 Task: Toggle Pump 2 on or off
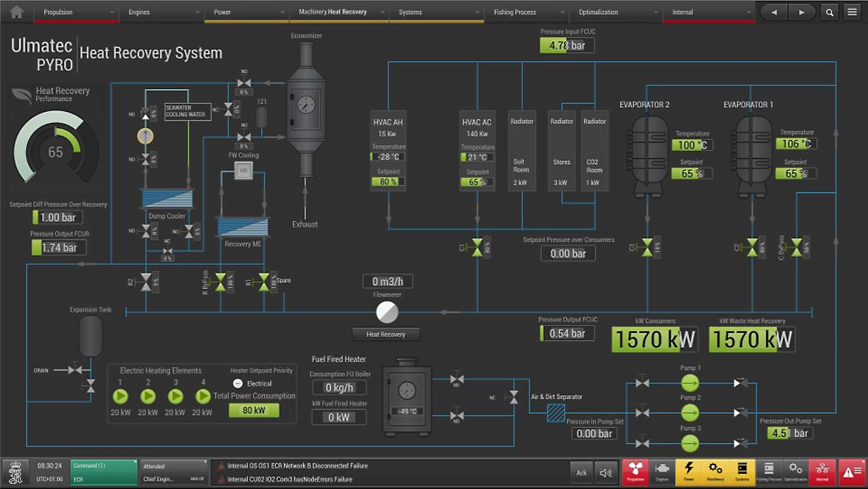[x=690, y=413]
